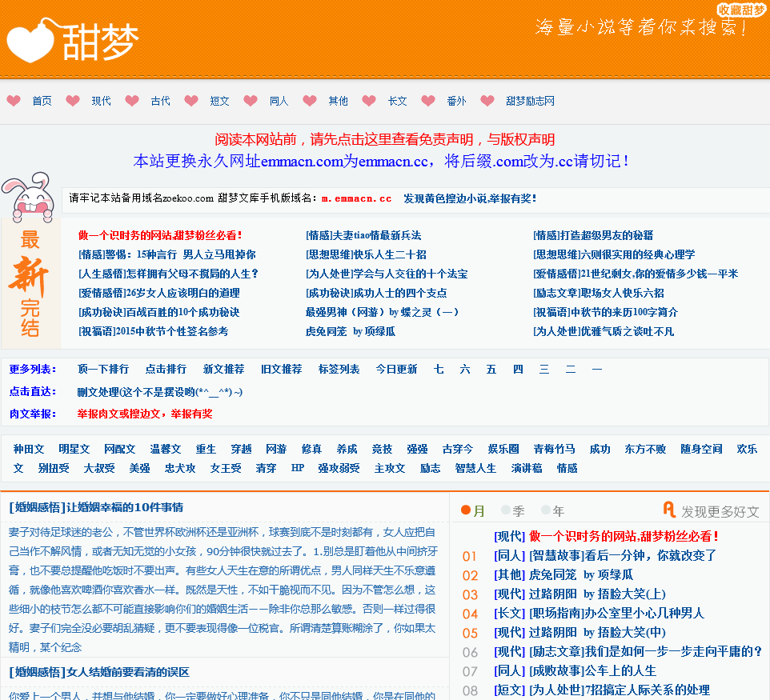
Task: Open the 删文处理 link
Action: [159, 392]
